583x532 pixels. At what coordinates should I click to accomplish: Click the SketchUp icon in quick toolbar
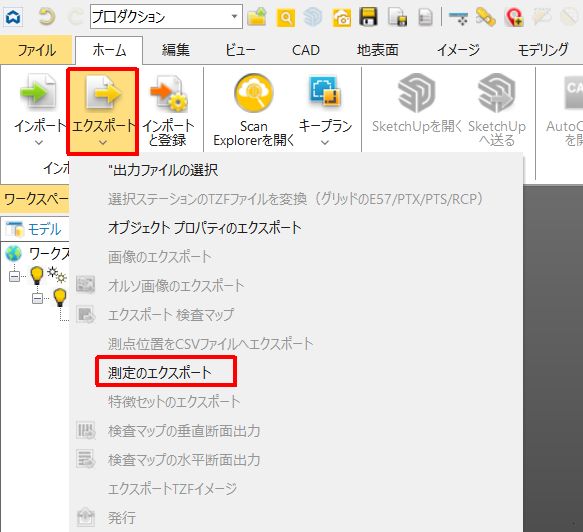click(313, 17)
